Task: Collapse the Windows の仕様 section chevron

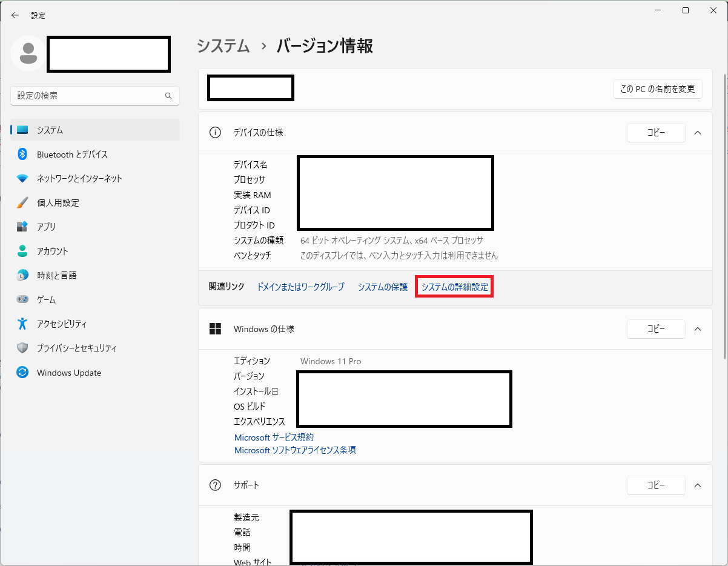Action: pos(697,329)
